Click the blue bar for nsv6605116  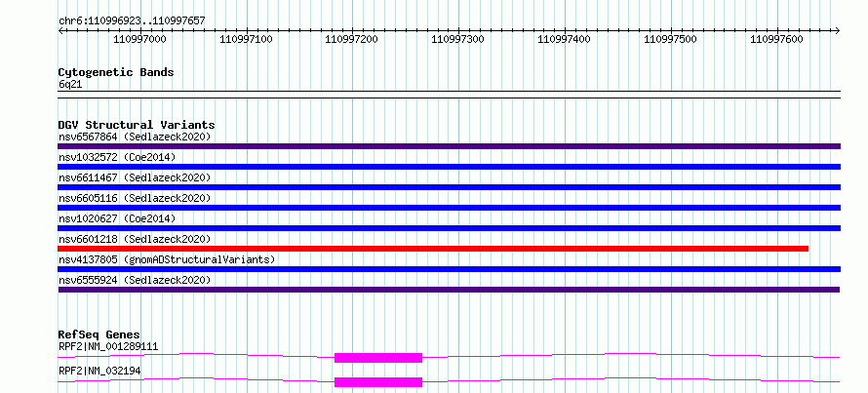click(x=449, y=208)
